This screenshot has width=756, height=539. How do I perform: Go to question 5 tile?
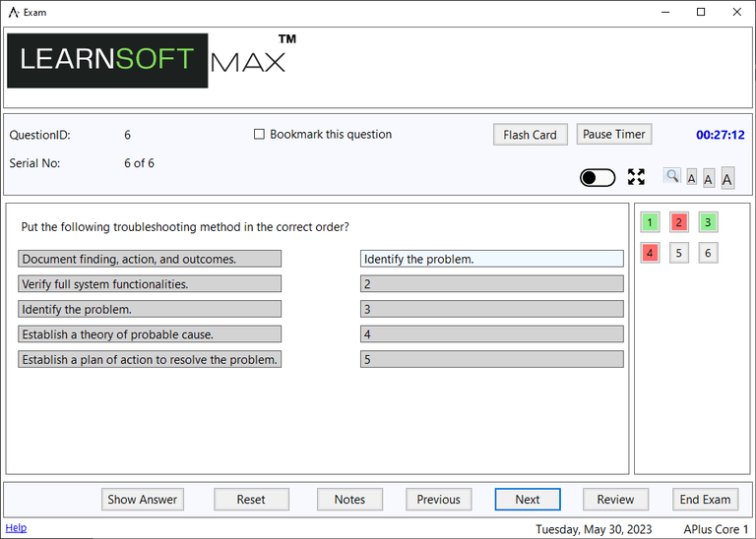point(678,253)
